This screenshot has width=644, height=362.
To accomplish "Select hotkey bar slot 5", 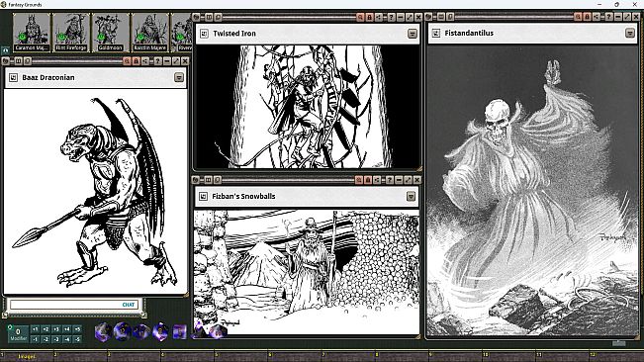I will (241, 356).
